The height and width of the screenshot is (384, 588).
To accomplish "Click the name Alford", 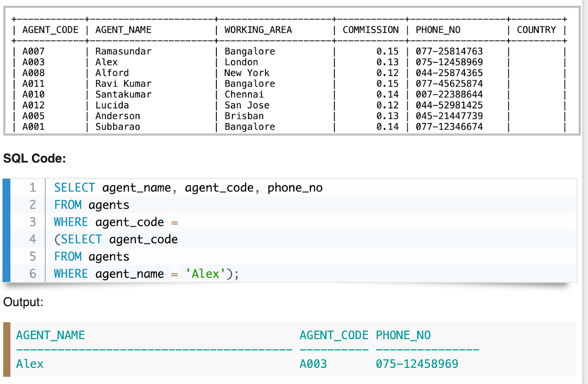I will pos(112,73).
